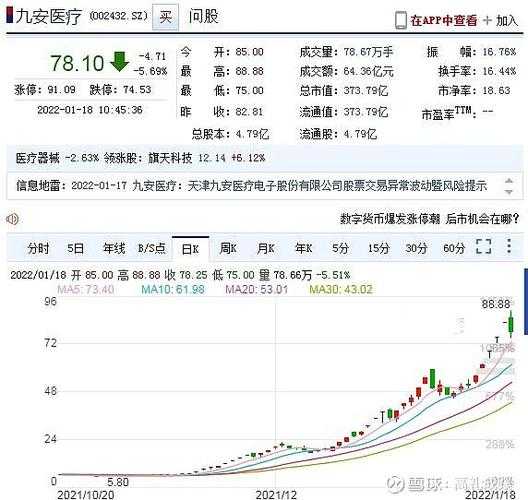528x500 pixels.
Task: Open 在APP中查看 link
Action: 443,21
